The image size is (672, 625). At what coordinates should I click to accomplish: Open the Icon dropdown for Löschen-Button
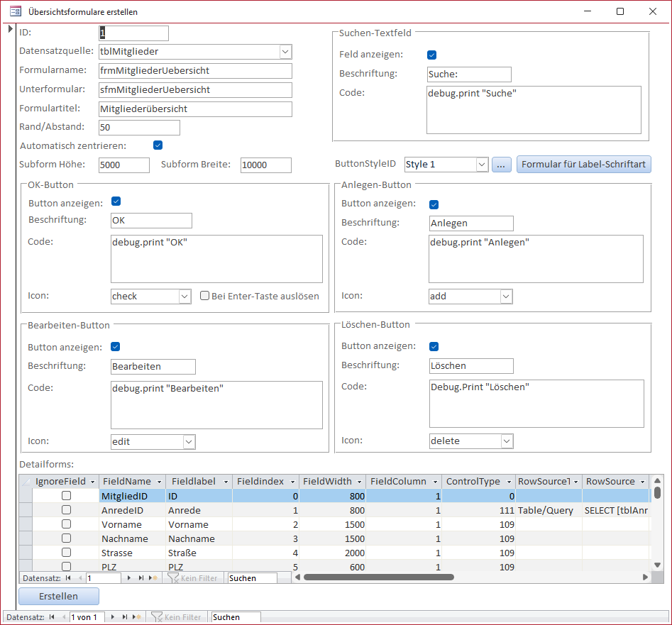pos(507,441)
